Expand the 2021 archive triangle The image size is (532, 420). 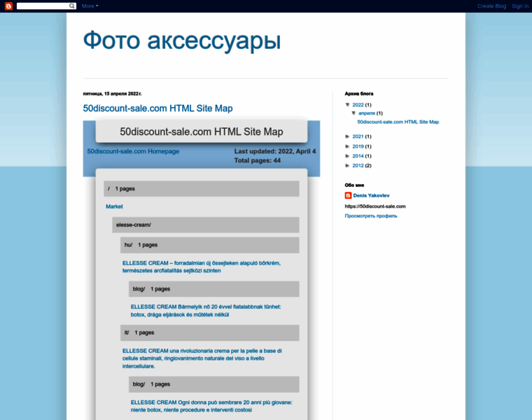pos(347,136)
